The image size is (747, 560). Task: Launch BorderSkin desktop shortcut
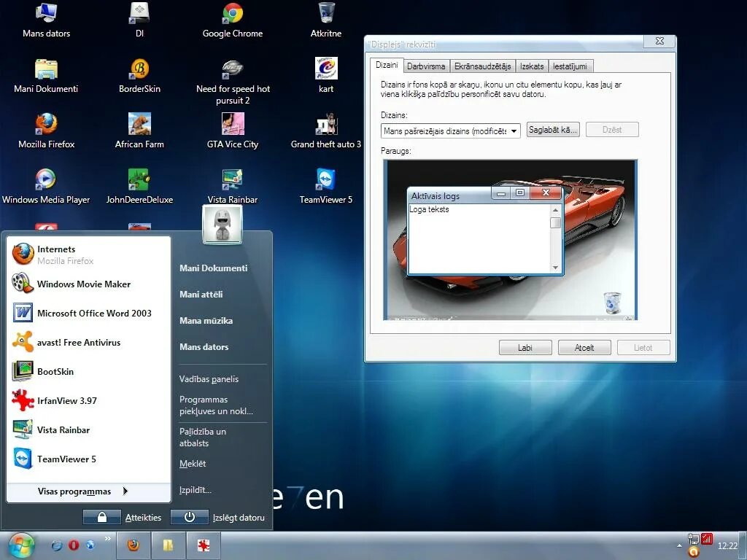(139, 76)
